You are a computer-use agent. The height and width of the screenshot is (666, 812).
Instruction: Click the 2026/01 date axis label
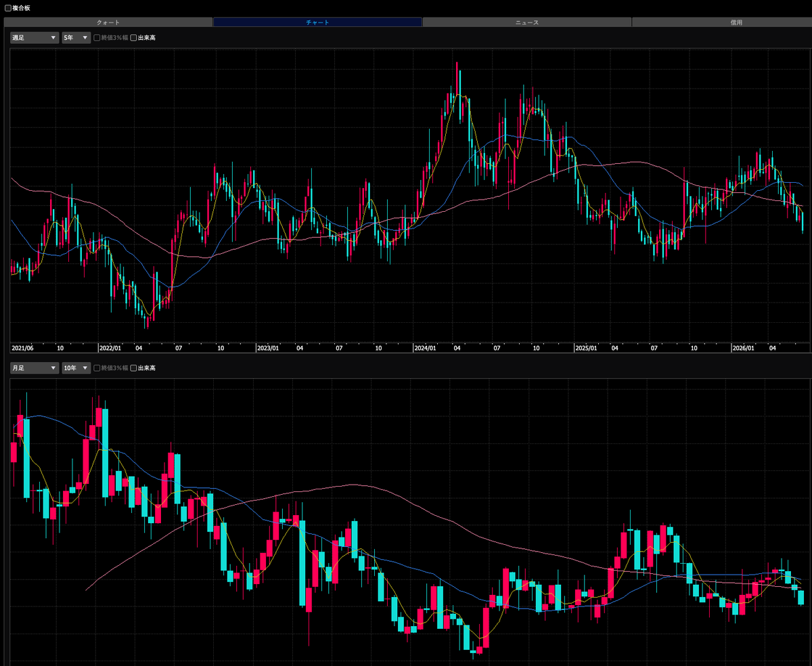tap(744, 347)
